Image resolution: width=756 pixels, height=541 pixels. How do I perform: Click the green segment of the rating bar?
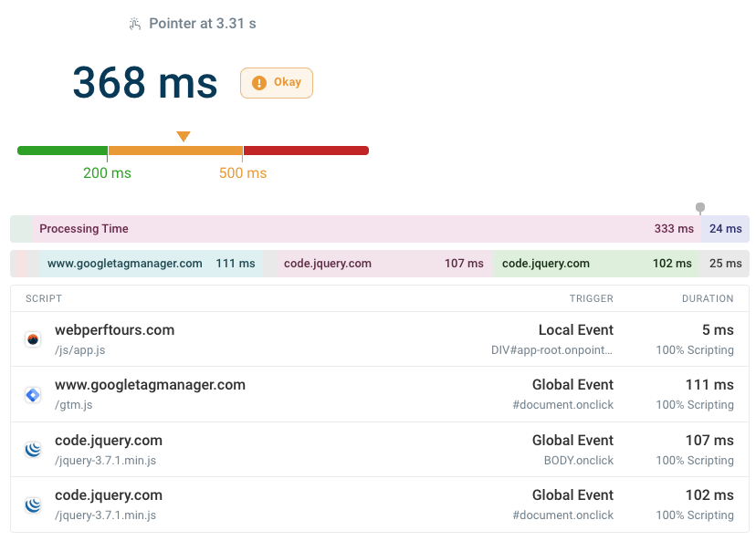(62, 151)
